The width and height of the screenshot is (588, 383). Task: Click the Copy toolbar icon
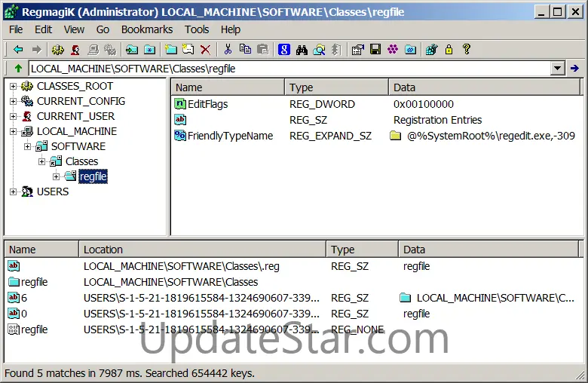pos(245,49)
